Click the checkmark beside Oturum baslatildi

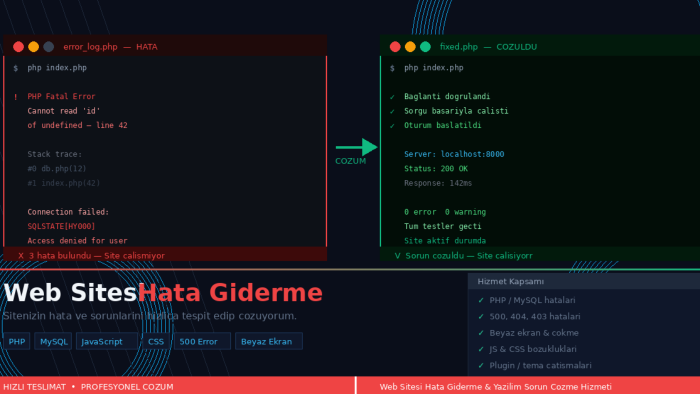click(x=392, y=125)
